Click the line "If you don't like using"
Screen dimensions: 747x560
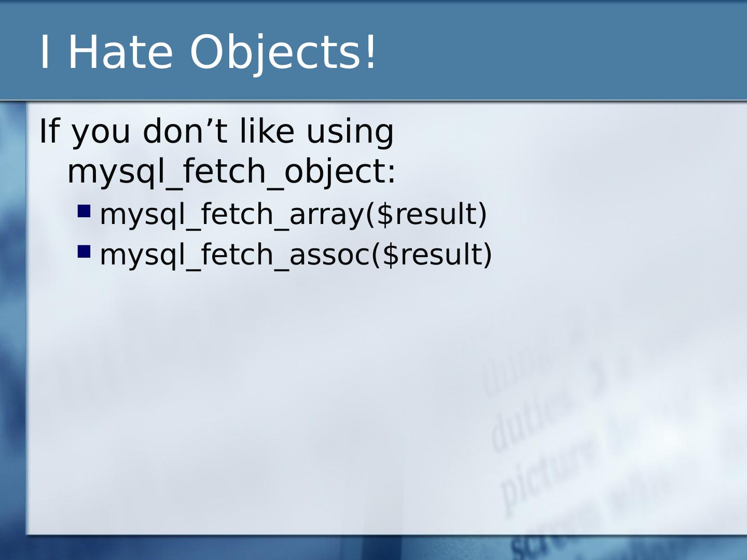(216, 131)
